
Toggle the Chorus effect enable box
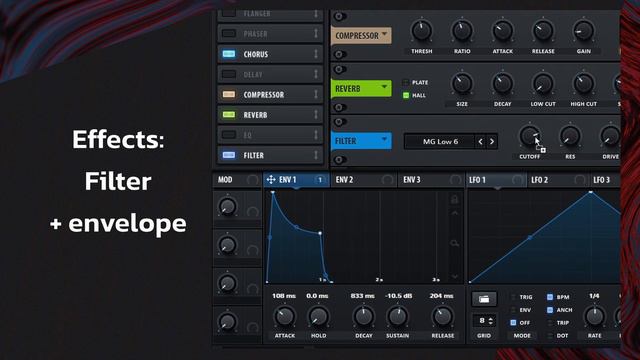tap(229, 54)
